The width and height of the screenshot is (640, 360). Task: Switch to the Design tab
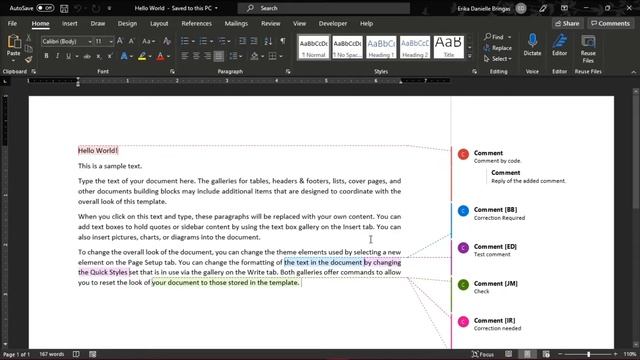click(x=127, y=23)
